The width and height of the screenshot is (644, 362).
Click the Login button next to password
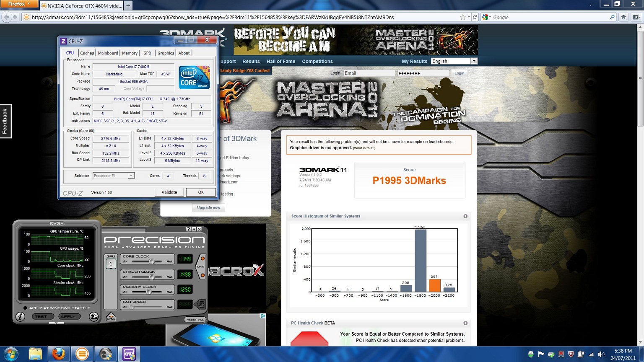(460, 73)
